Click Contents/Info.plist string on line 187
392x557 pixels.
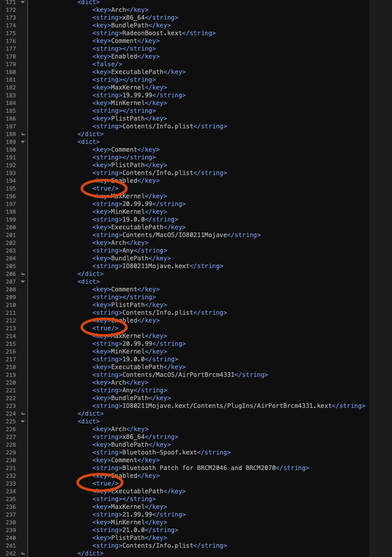pos(159,126)
